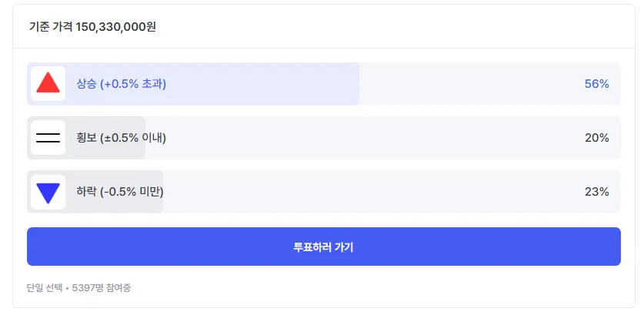Click the 단일 선택 footer text
Viewport: 644px width, 312px height.
(x=45, y=288)
